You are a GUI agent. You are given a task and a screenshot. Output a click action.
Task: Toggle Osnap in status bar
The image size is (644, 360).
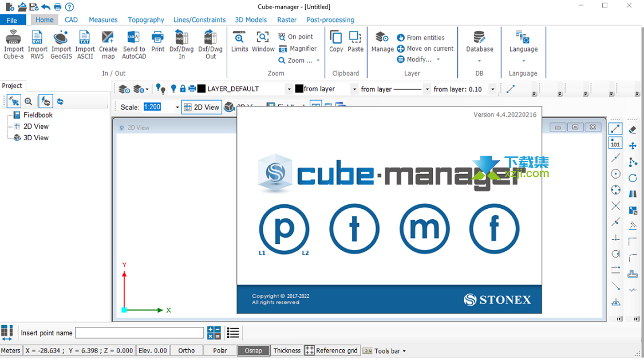tap(254, 351)
